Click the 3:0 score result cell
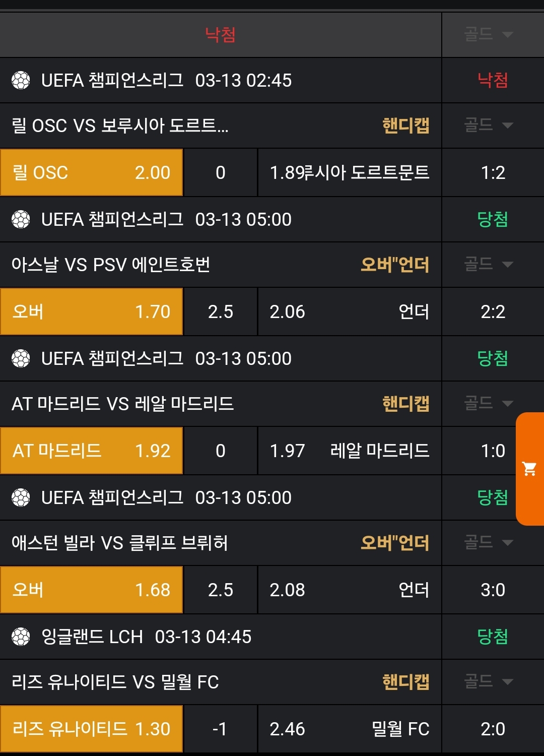 493,590
